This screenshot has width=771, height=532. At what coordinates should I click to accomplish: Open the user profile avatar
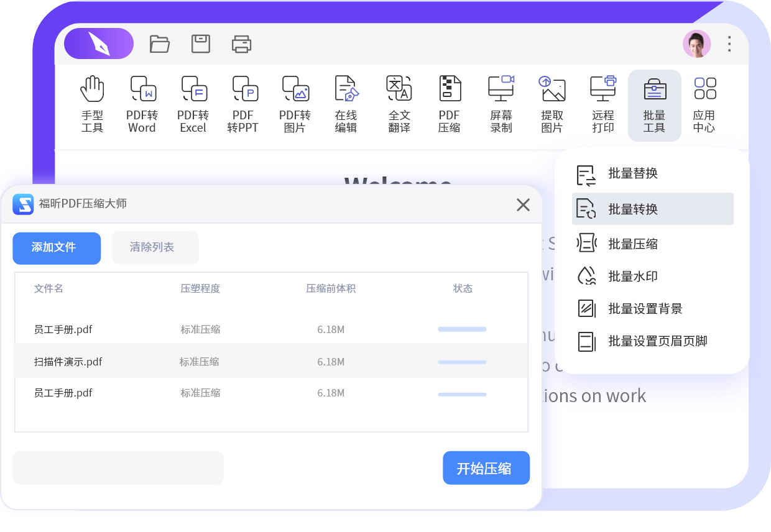click(x=696, y=44)
